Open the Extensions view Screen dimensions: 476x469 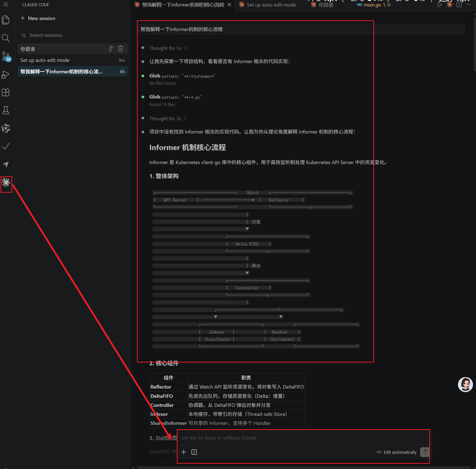tap(6, 92)
